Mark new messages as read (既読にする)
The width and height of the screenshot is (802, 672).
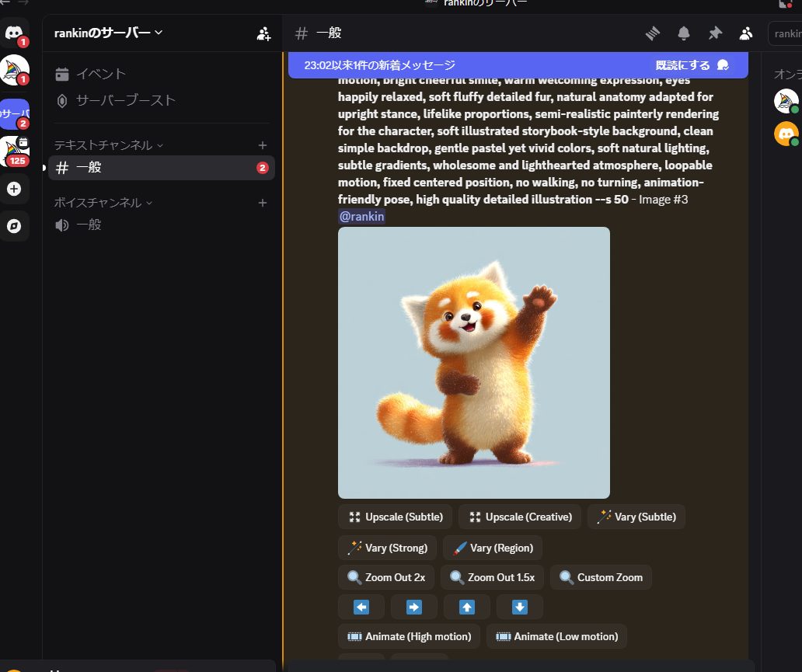click(691, 65)
